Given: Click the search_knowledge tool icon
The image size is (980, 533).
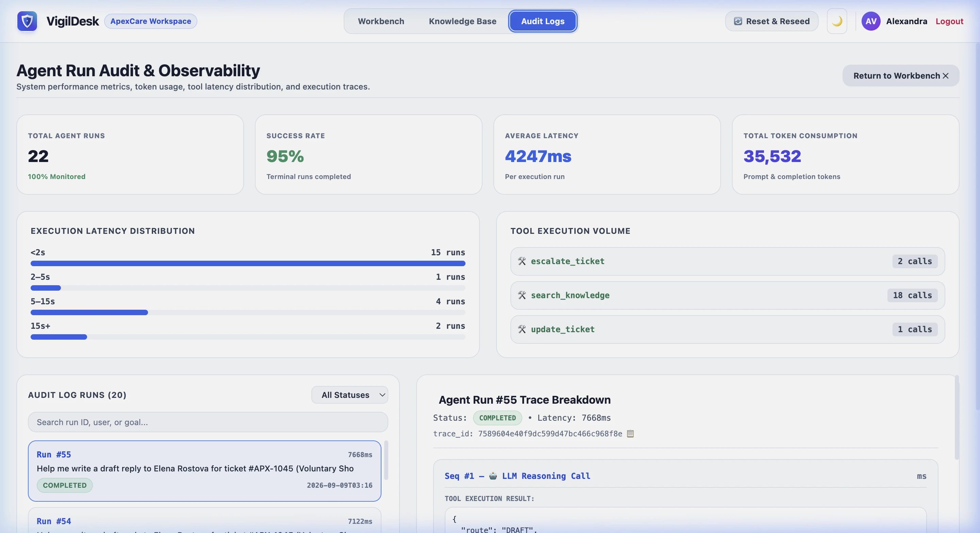Looking at the screenshot, I should [522, 295].
